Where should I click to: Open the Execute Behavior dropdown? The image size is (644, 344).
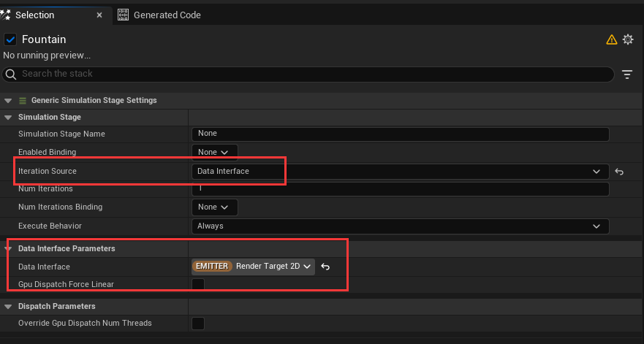[400, 226]
